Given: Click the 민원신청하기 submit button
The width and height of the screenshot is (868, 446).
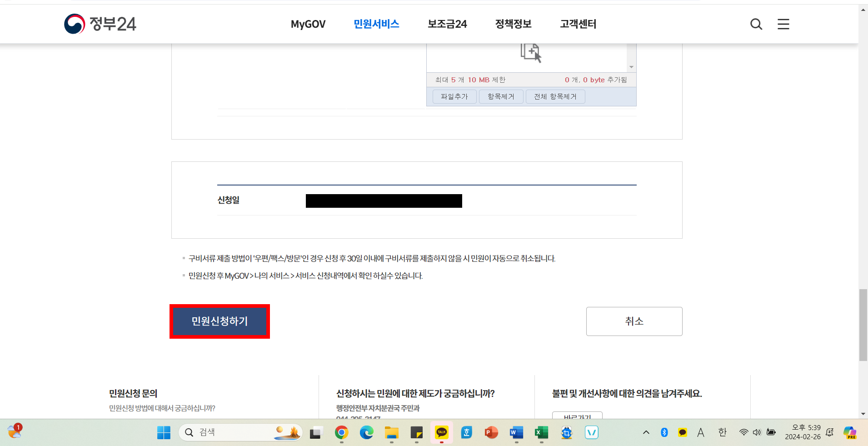Looking at the screenshot, I should click(x=219, y=321).
